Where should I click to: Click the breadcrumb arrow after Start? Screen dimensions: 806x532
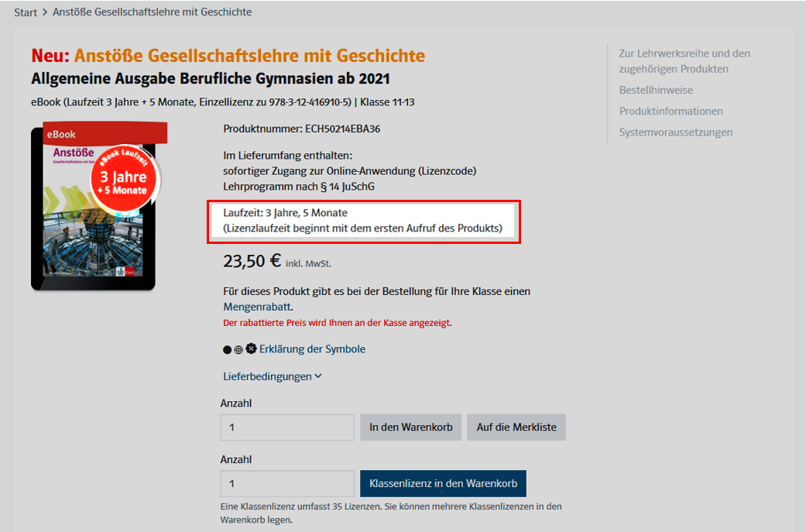coord(45,12)
